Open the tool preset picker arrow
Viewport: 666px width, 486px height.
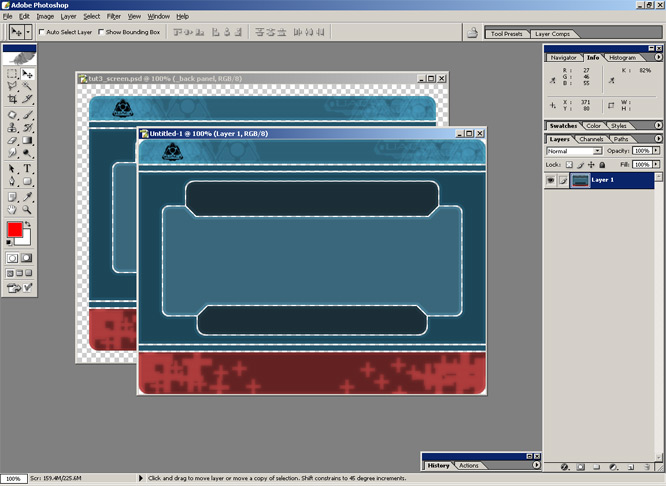click(x=28, y=32)
